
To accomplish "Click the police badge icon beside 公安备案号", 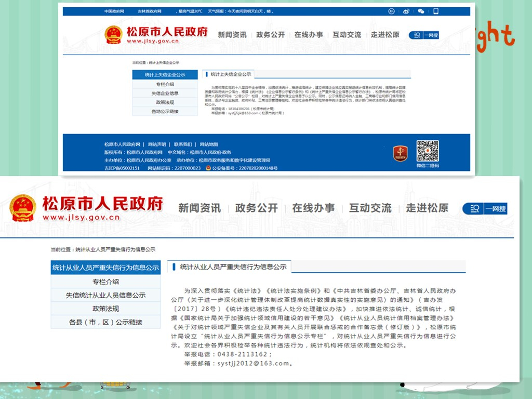I will click(x=208, y=168).
